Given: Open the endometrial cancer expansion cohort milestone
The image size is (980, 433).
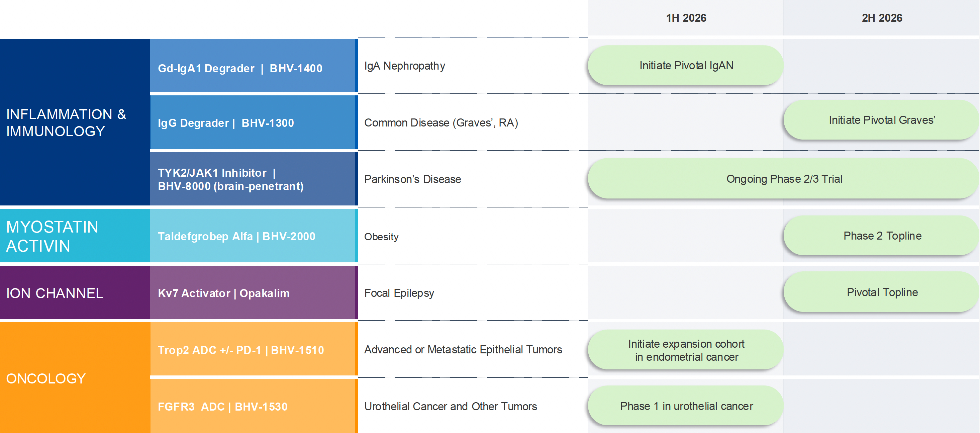Looking at the screenshot, I should coord(686,350).
